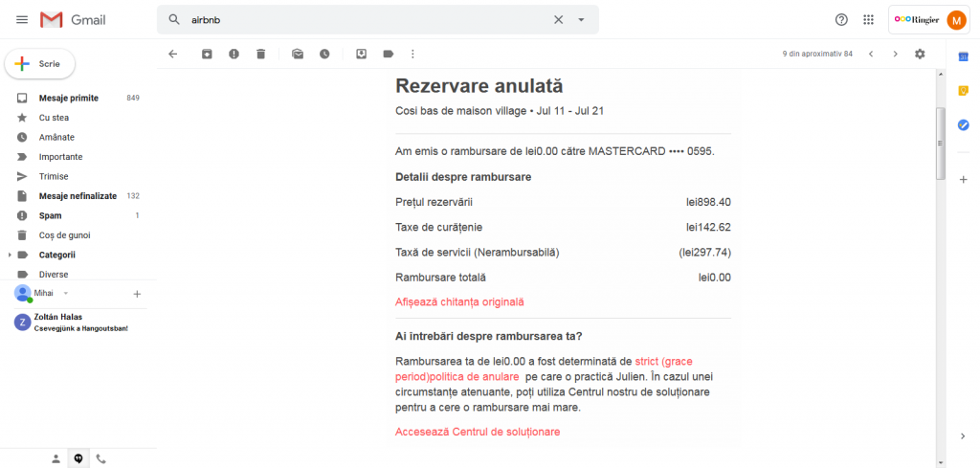Click the search magnifier icon
Screen dimensions: 980x468
click(174, 19)
